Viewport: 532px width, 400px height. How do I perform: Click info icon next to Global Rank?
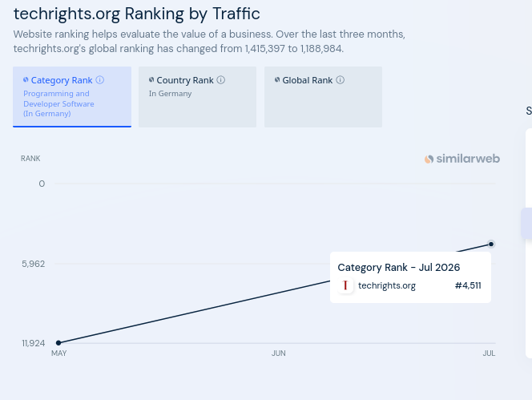(x=341, y=80)
